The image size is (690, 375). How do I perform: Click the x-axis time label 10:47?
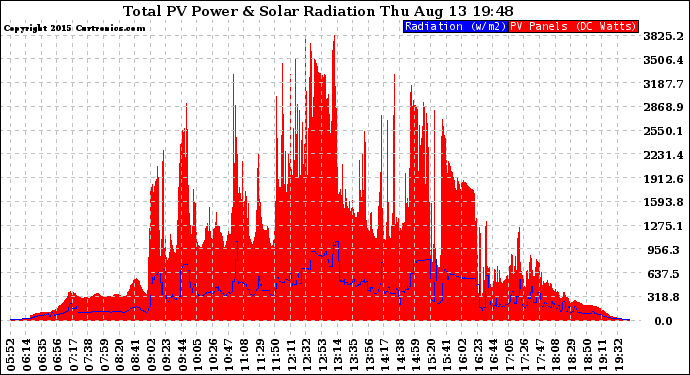pos(228,355)
